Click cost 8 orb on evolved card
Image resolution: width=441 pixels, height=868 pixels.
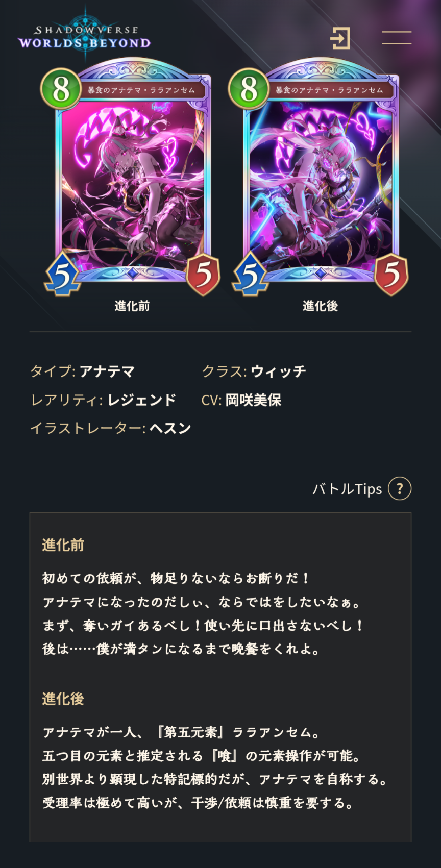point(249,89)
